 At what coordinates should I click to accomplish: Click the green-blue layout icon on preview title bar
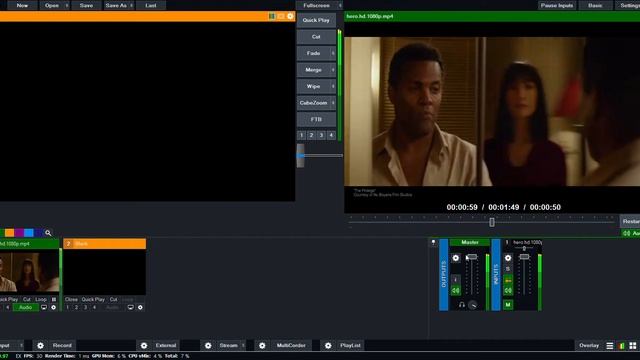tap(272, 16)
